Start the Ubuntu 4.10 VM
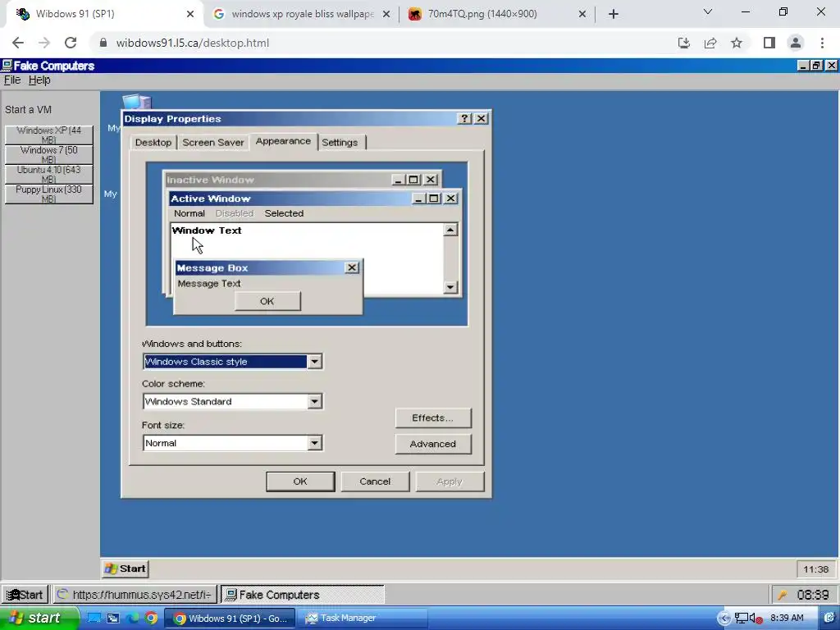The width and height of the screenshot is (840, 630). (x=48, y=174)
